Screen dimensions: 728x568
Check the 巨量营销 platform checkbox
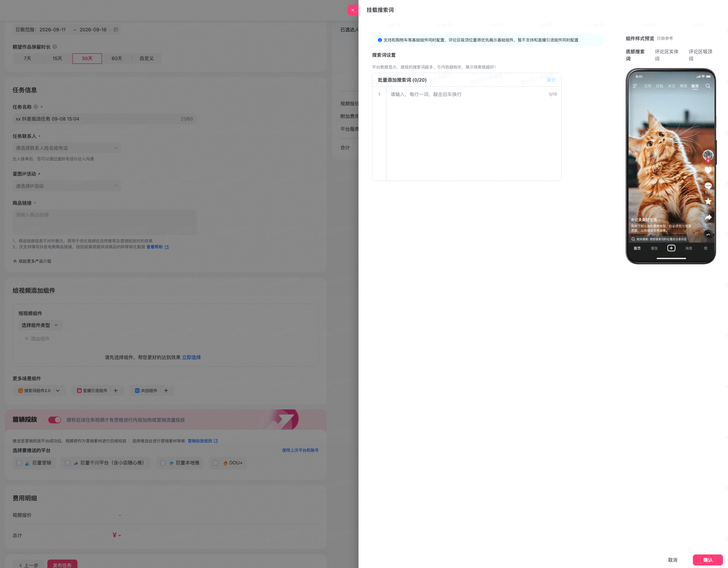(x=19, y=463)
